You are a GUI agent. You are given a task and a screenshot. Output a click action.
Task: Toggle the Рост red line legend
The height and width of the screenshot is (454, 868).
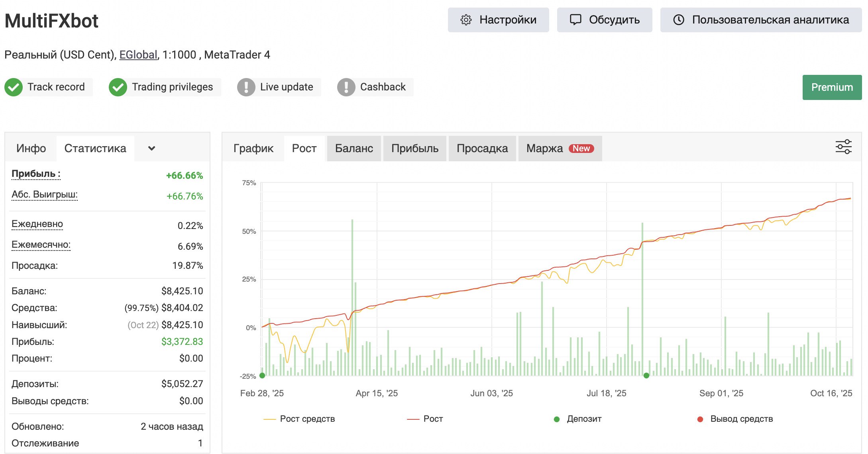pos(432,419)
